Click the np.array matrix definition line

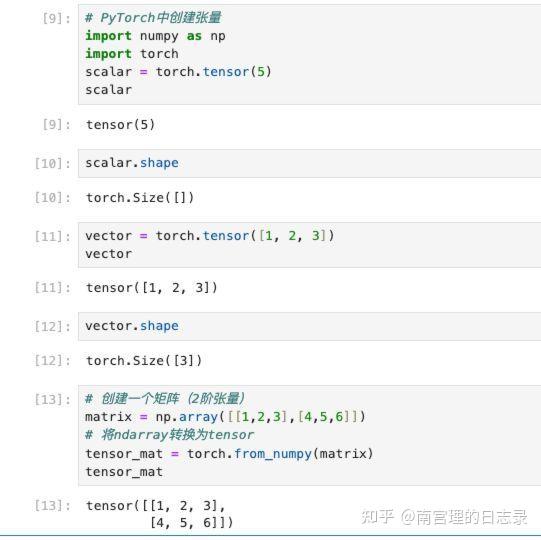tap(225, 417)
